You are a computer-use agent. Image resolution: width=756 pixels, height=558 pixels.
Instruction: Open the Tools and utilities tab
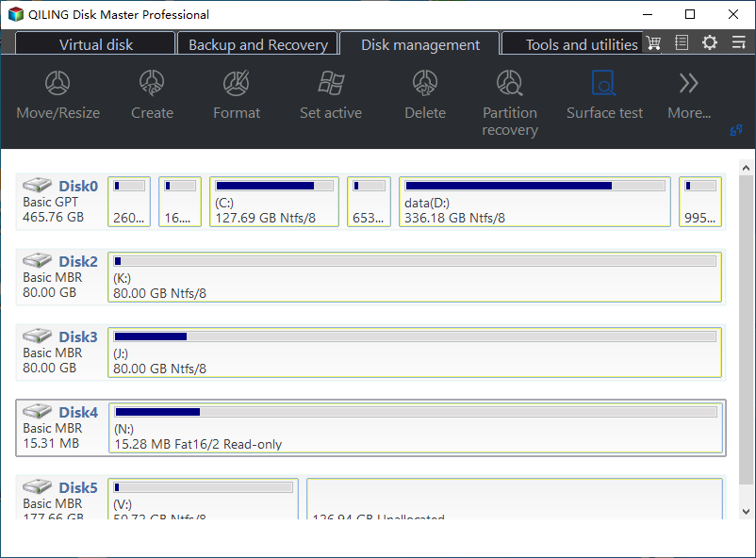[x=574, y=44]
